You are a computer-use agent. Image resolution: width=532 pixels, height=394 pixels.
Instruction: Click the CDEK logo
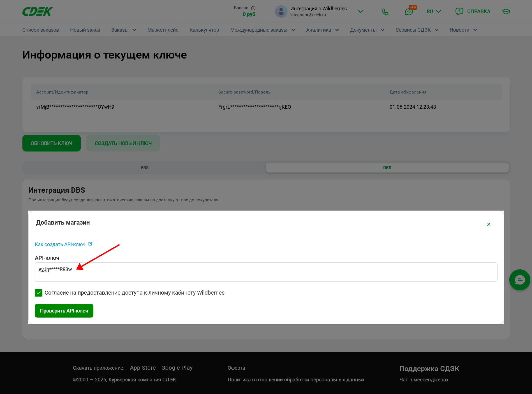[x=37, y=11]
